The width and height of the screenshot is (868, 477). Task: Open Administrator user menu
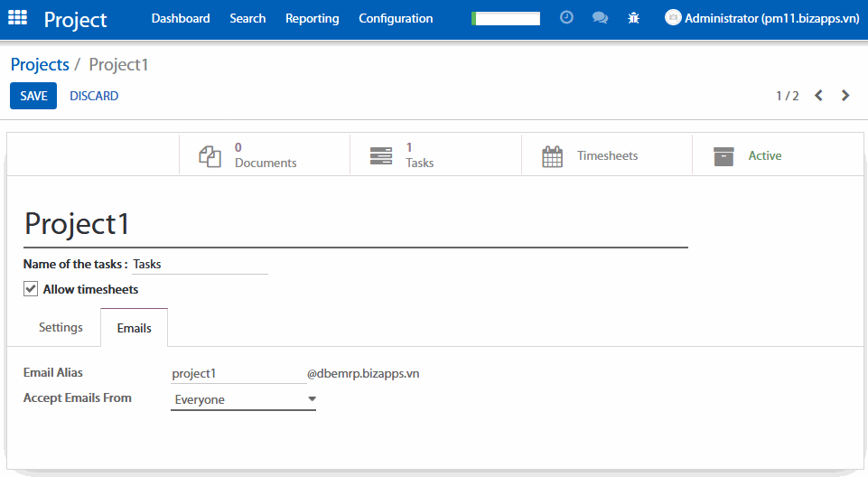[x=761, y=18]
